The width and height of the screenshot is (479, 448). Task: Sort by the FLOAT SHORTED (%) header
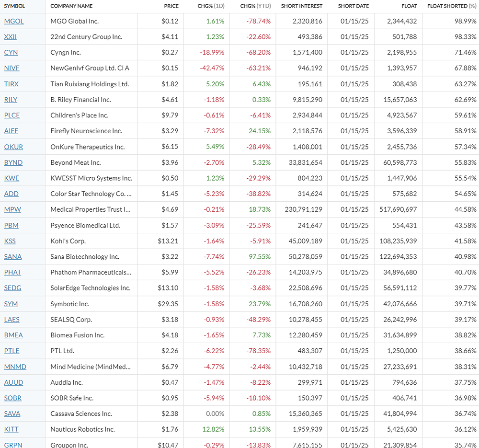[x=452, y=6]
